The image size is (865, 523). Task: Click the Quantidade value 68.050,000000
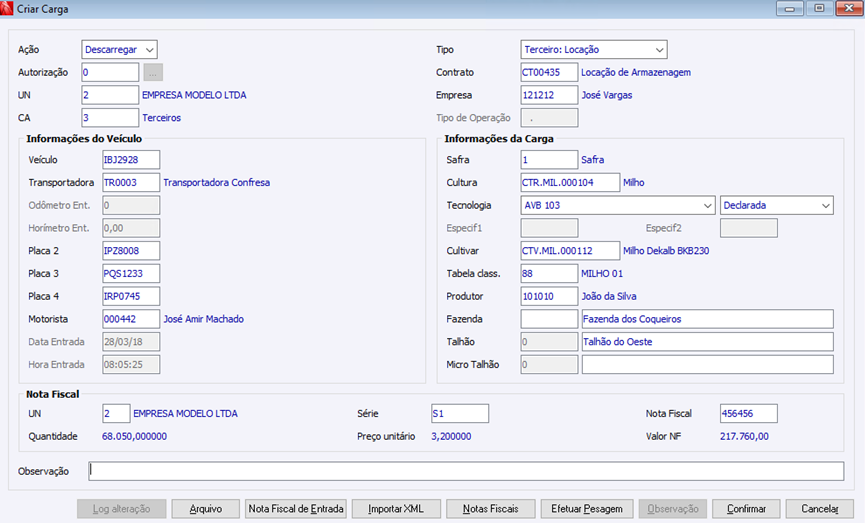[x=135, y=436]
